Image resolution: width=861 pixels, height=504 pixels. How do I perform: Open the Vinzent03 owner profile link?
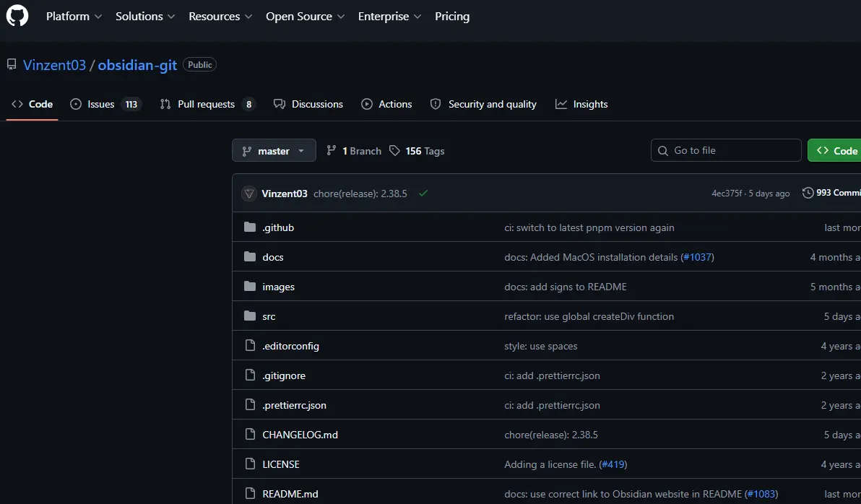tap(54, 65)
